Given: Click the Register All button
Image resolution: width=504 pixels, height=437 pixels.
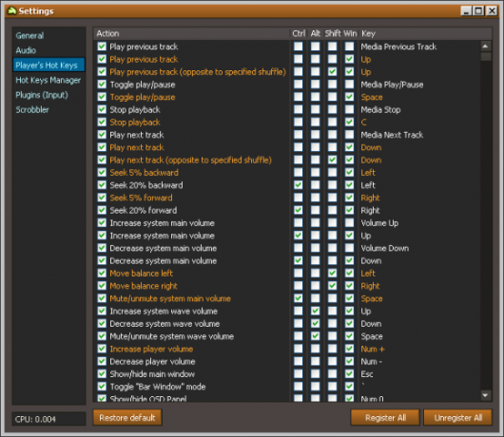Looking at the screenshot, I should (385, 417).
